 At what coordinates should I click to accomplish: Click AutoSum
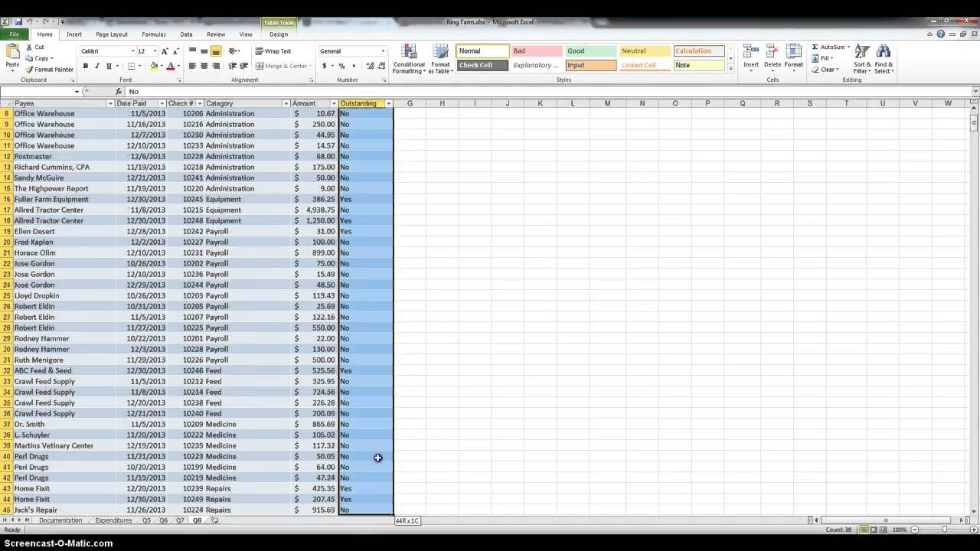(x=830, y=47)
